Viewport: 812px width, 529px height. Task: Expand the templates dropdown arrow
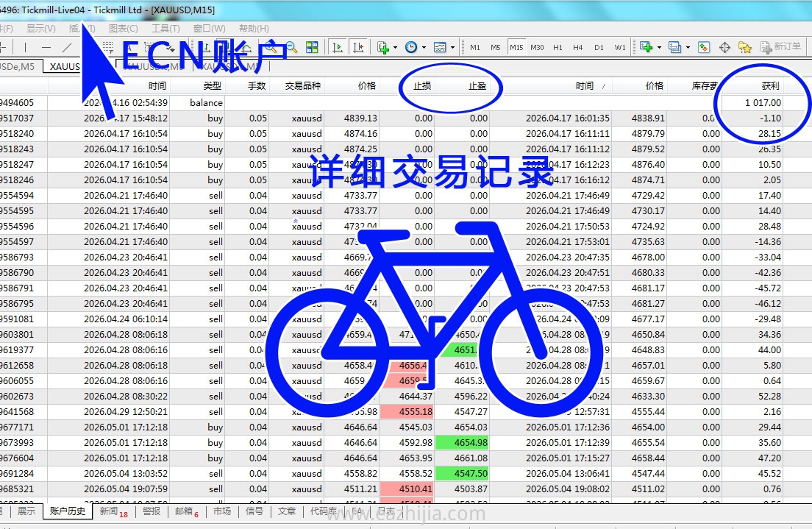coord(452,47)
